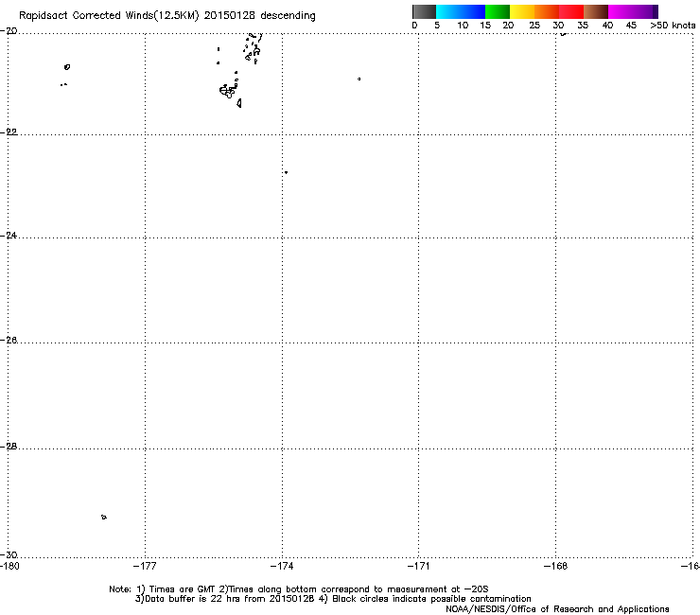Click the '-28' latitude axis label

(x=9, y=447)
